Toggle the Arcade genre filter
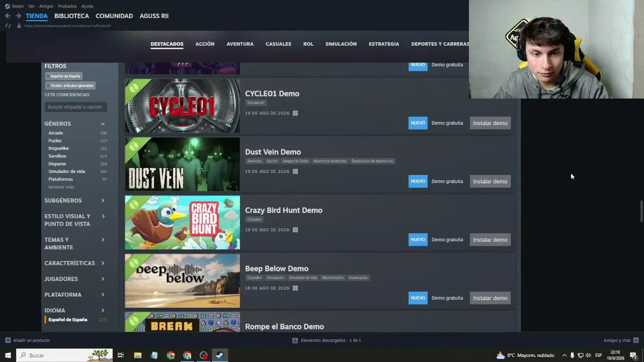The width and height of the screenshot is (644, 362). (77, 133)
